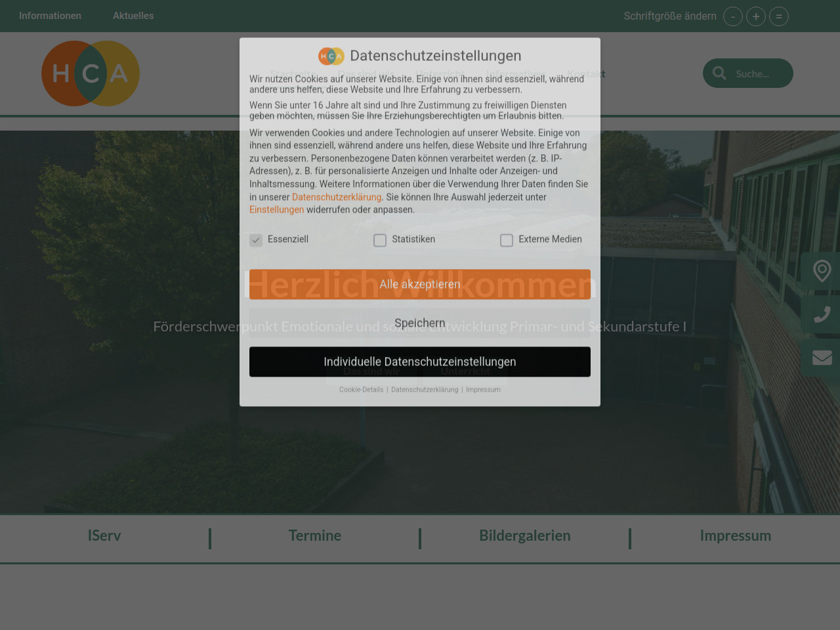Viewport: 840px width, 630px height.
Task: Increase font size with plus button
Action: pyautogui.click(x=755, y=16)
